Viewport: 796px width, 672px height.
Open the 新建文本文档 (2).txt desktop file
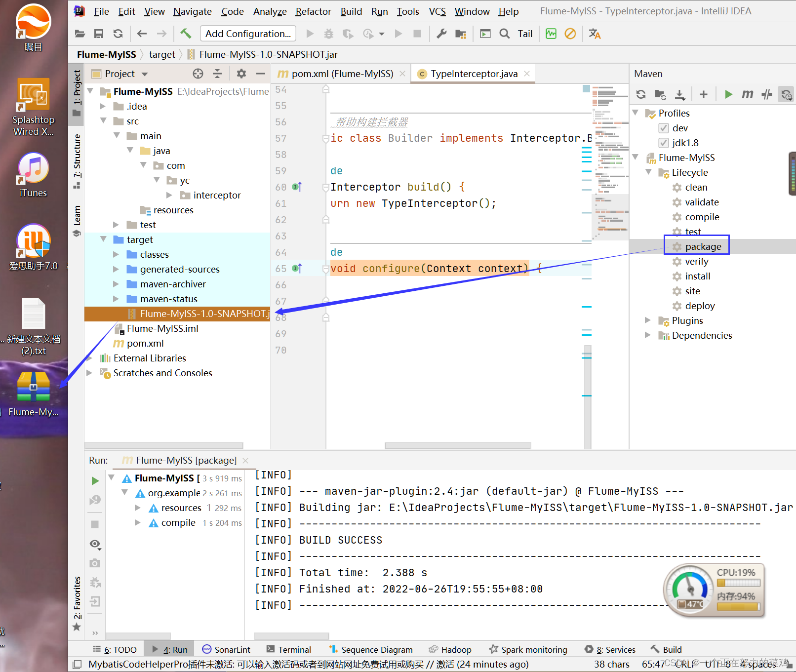pos(33,327)
